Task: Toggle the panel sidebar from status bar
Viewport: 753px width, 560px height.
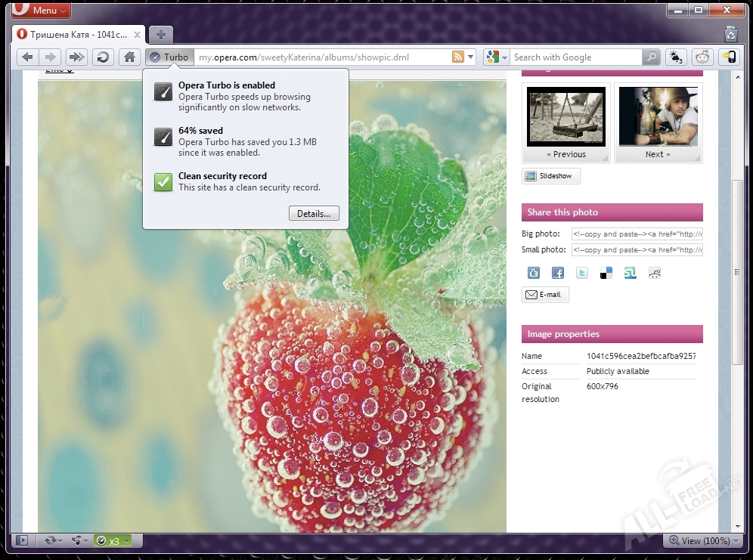Action: point(23,540)
